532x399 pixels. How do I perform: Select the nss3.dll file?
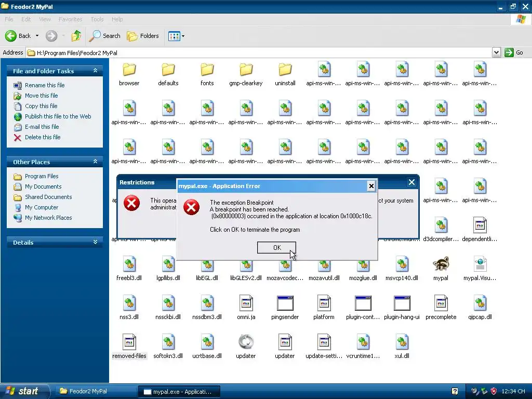[x=129, y=308]
